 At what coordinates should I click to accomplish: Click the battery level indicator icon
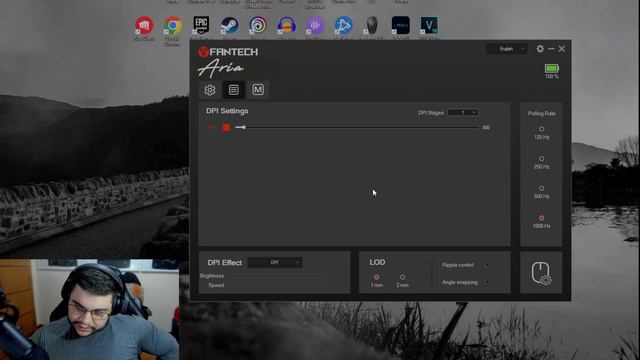[x=551, y=68]
